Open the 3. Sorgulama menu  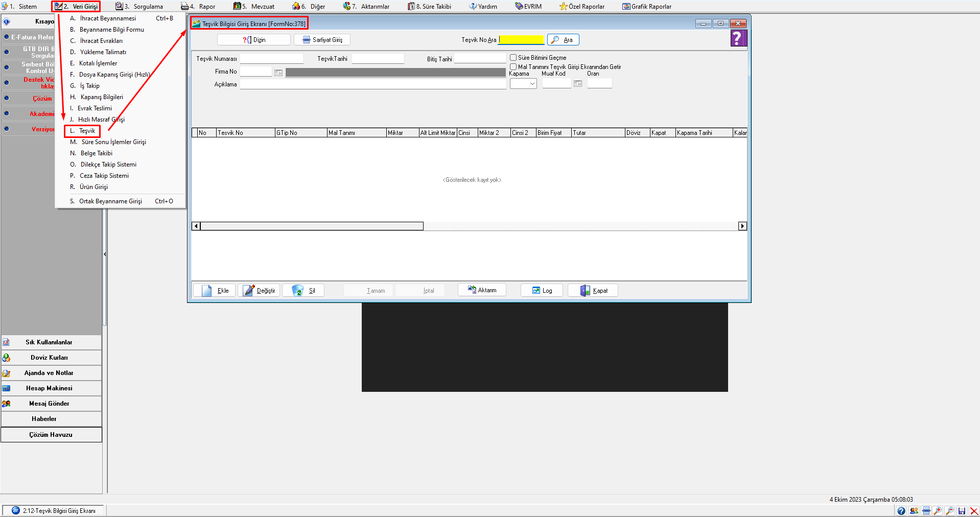(139, 7)
